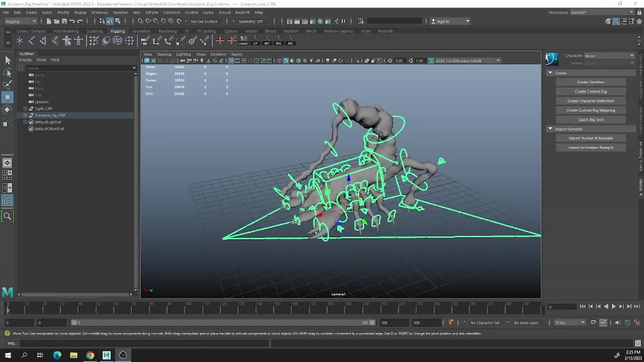Open Chrome from the Windows taskbar
644x362 pixels.
pos(90,355)
